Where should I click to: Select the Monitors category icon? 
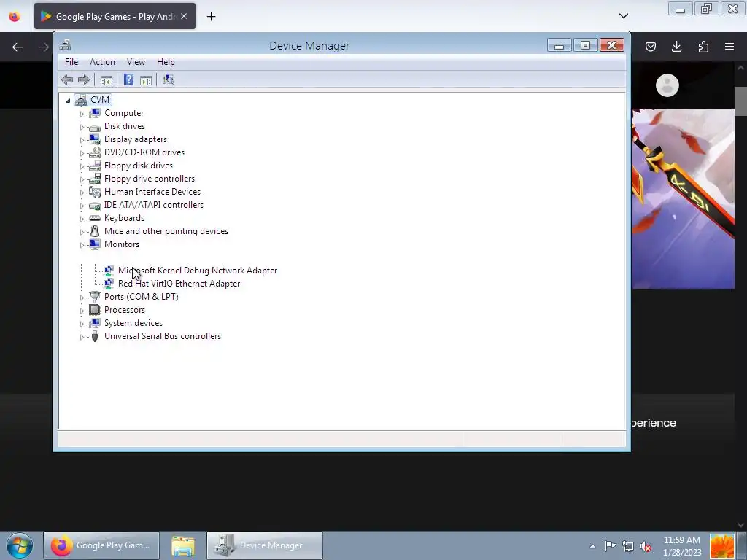tap(95, 244)
